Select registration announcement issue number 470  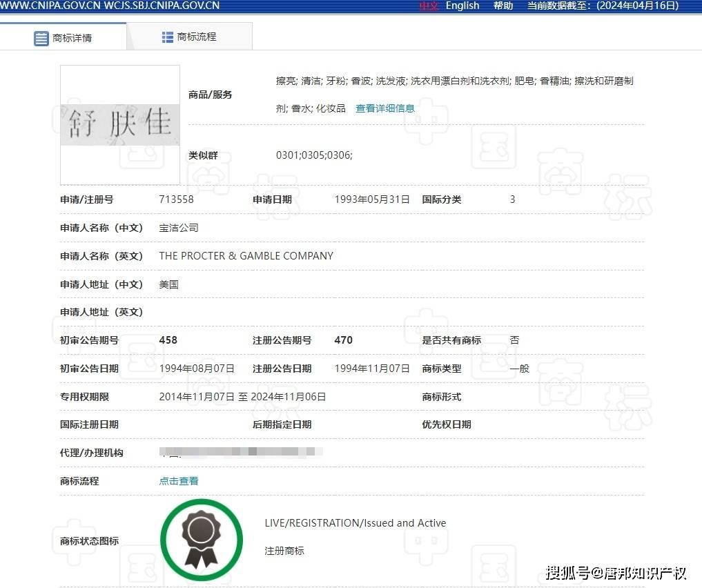[343, 340]
